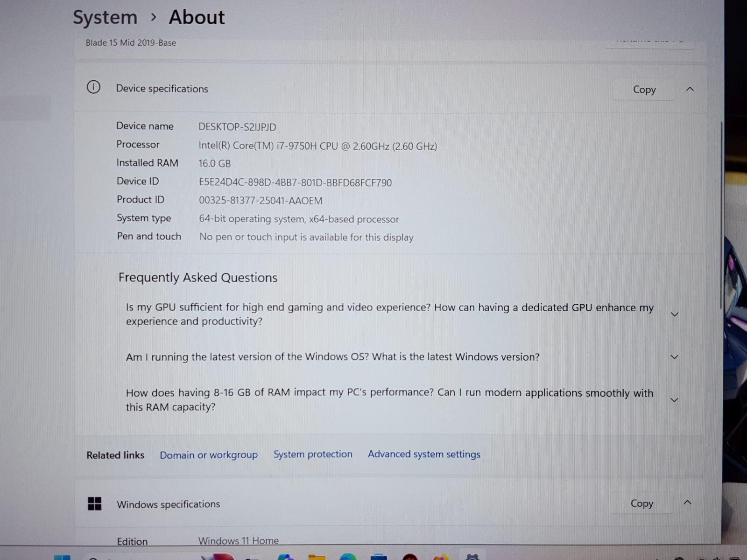Open the System protection link

(313, 454)
